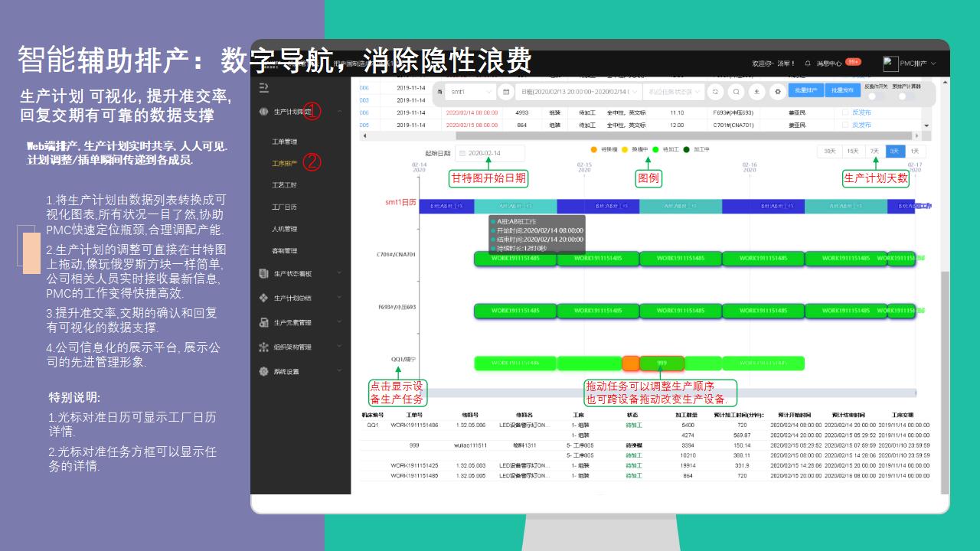
Task: Open 消息中心 link in header
Action: point(828,64)
